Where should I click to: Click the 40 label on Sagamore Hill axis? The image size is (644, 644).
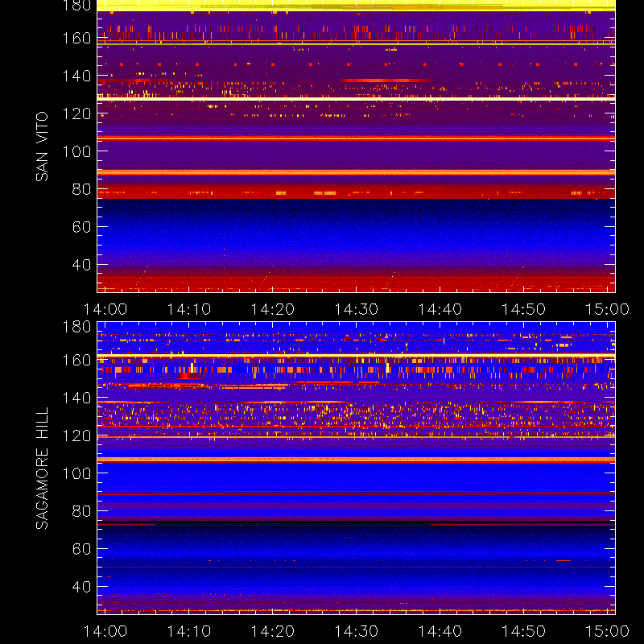(x=81, y=587)
